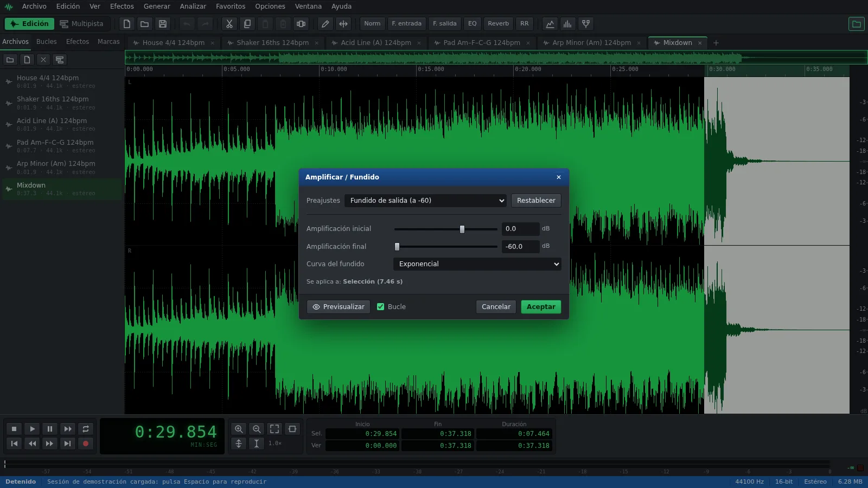Click the skip to end transport button
The height and width of the screenshot is (488, 868).
(x=67, y=444)
